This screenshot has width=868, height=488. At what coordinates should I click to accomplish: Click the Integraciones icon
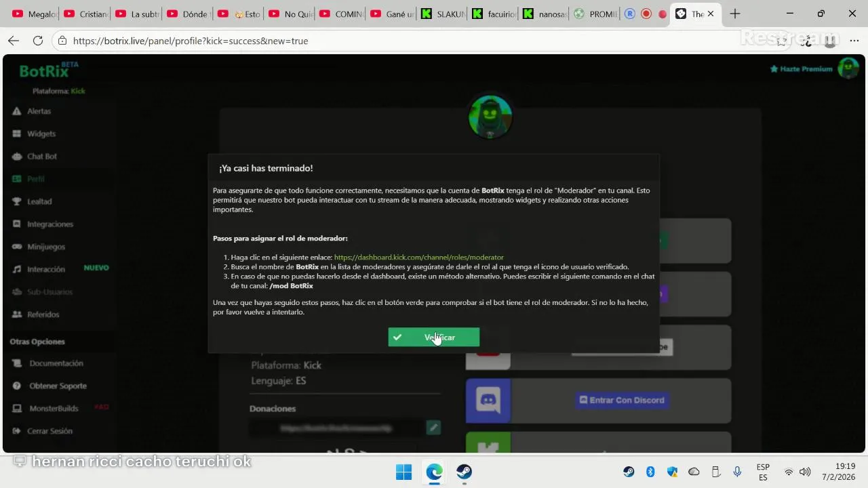coord(17,224)
